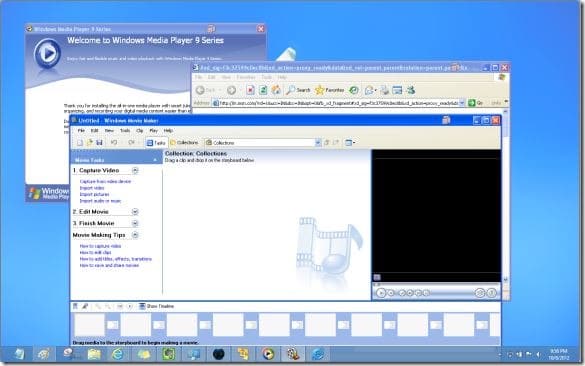Open the Help menu in Movie Maker
The height and width of the screenshot is (366, 585).
pos(168,131)
